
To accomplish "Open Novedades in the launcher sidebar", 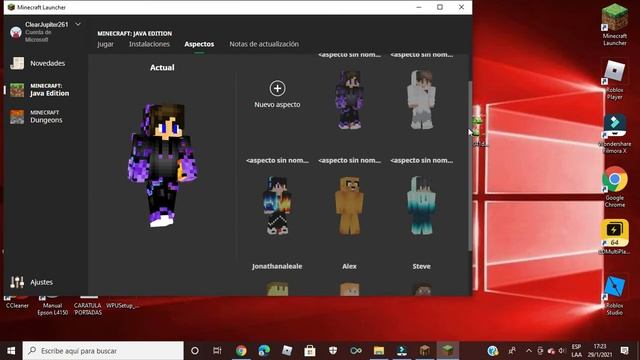I will pyautogui.click(x=38, y=63).
